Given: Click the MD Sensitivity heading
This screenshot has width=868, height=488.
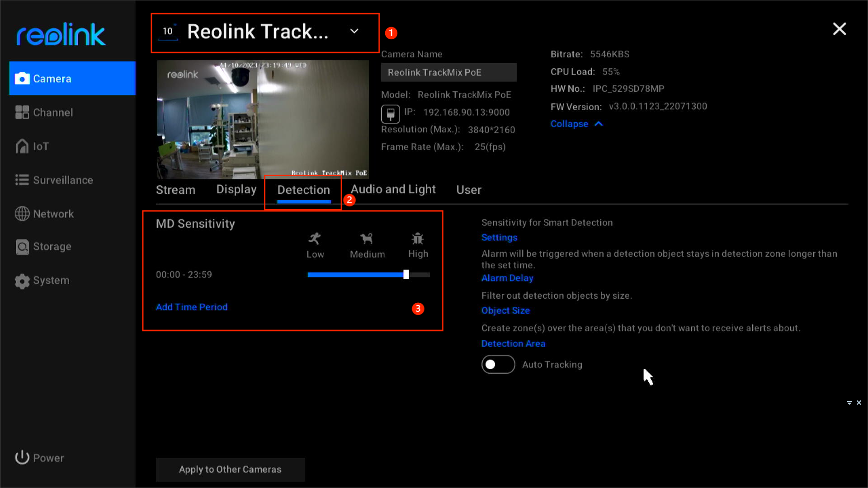Looking at the screenshot, I should (195, 224).
